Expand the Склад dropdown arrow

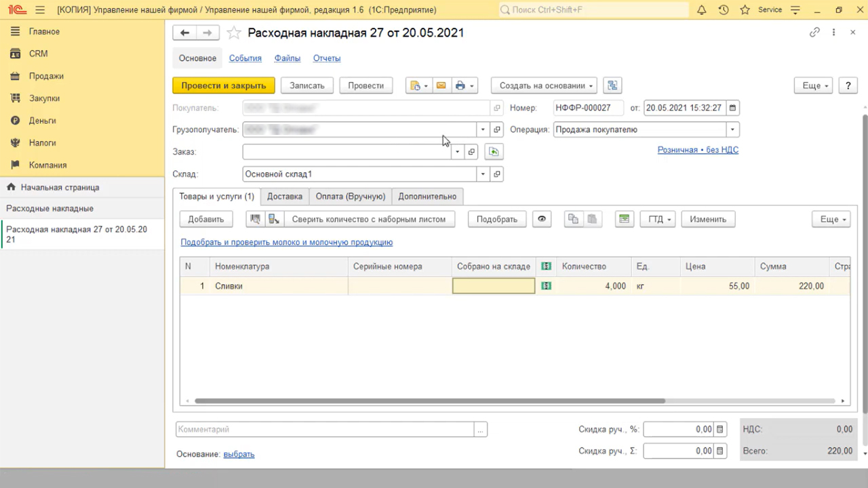(x=483, y=174)
